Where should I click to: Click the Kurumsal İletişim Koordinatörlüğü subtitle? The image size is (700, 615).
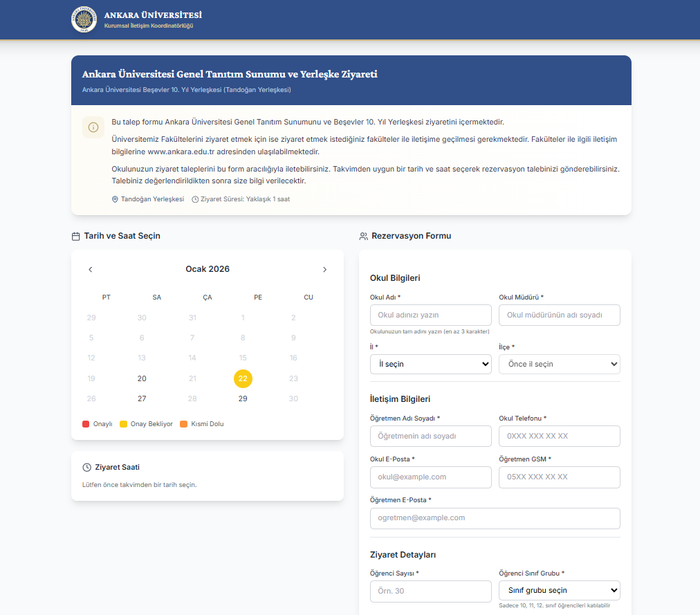[149, 26]
